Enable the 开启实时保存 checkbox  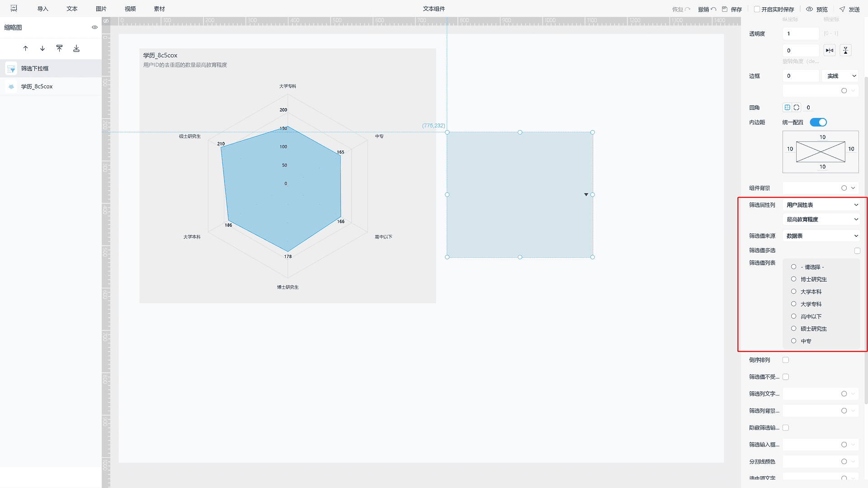[x=757, y=9]
